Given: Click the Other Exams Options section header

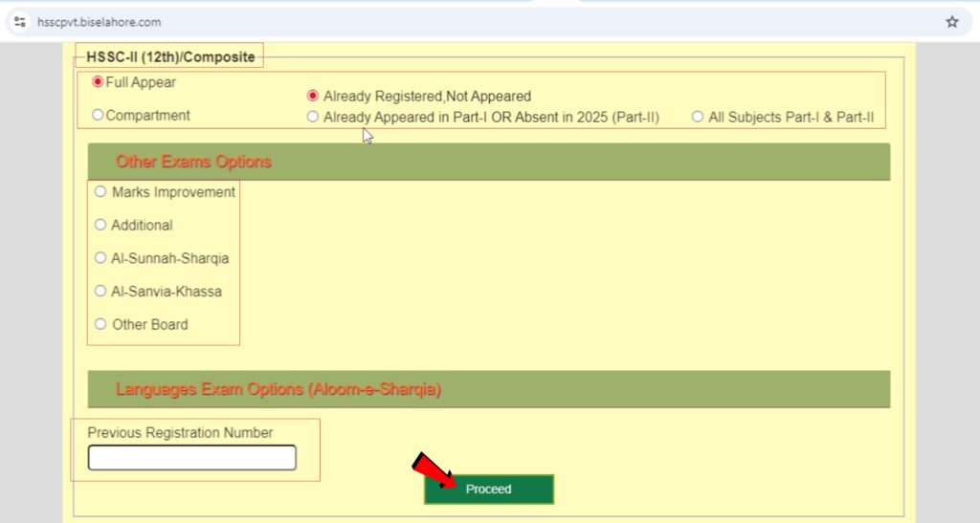Looking at the screenshot, I should point(193,162).
